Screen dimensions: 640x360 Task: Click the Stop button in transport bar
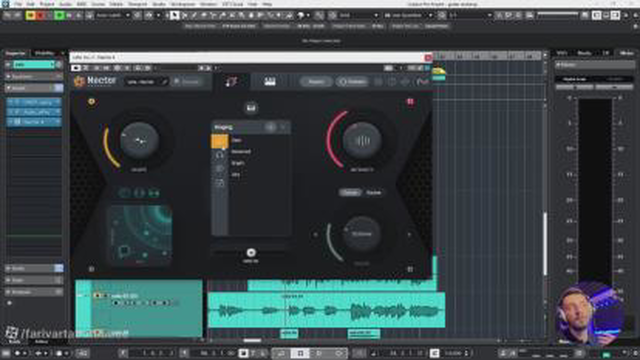[300, 353]
